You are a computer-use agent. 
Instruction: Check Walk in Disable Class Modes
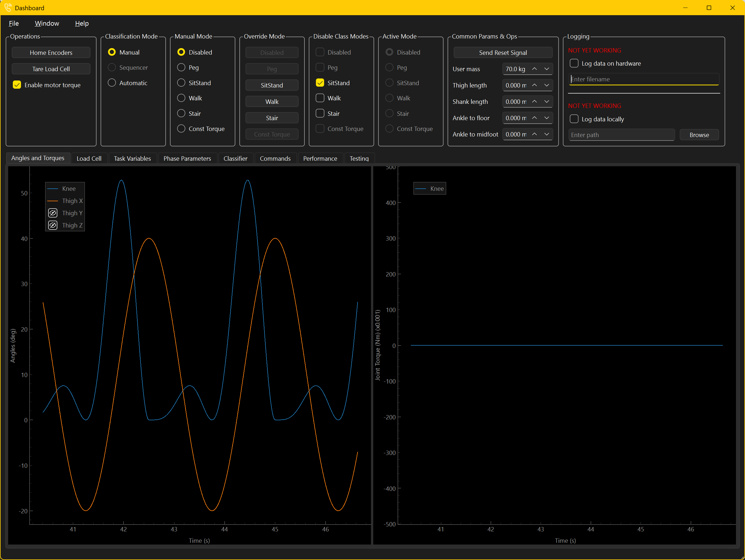pyautogui.click(x=320, y=98)
